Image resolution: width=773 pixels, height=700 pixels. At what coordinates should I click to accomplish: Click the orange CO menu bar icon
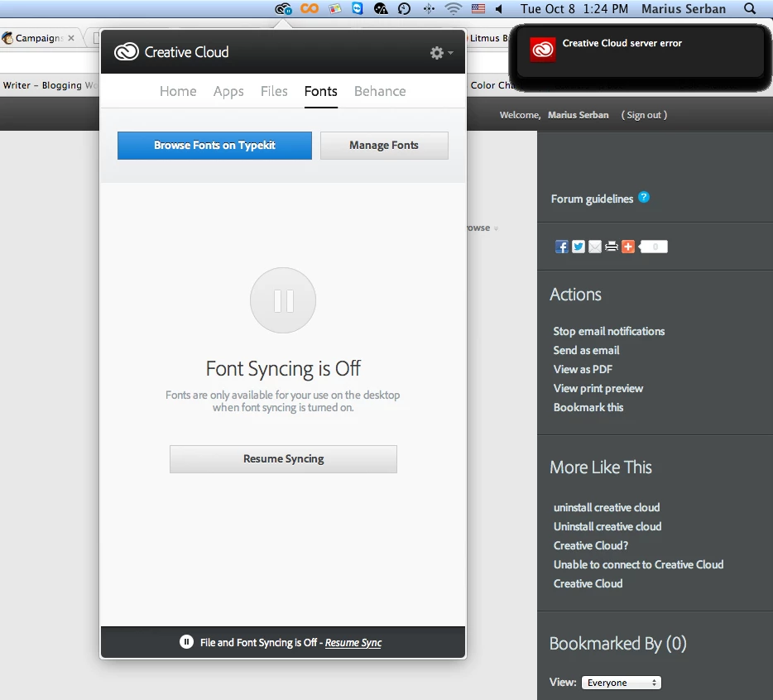point(310,8)
